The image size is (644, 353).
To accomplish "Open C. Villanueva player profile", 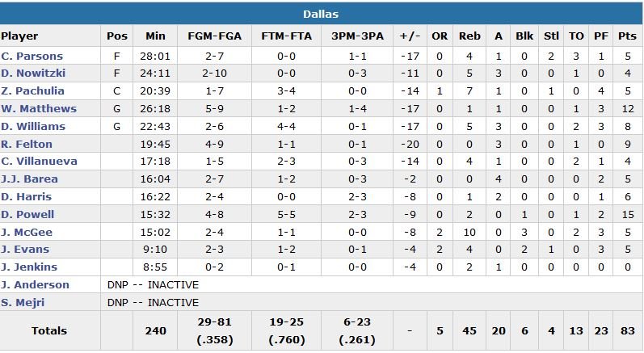I will click(x=40, y=162).
